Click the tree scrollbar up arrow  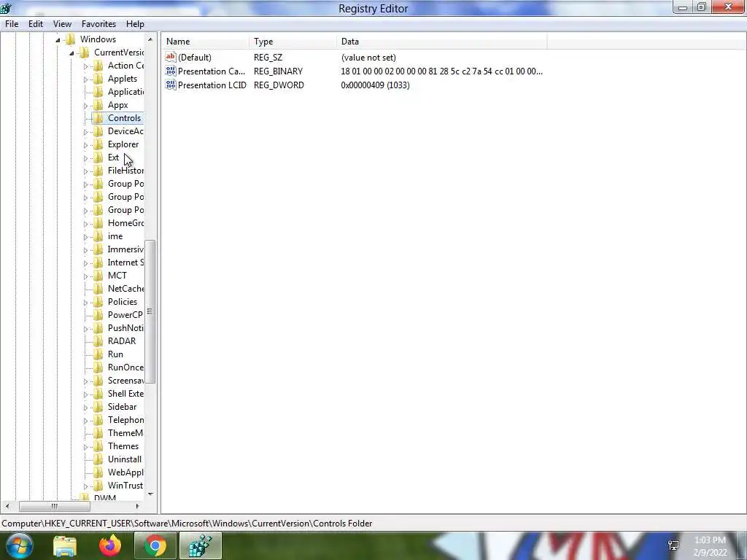[x=150, y=39]
